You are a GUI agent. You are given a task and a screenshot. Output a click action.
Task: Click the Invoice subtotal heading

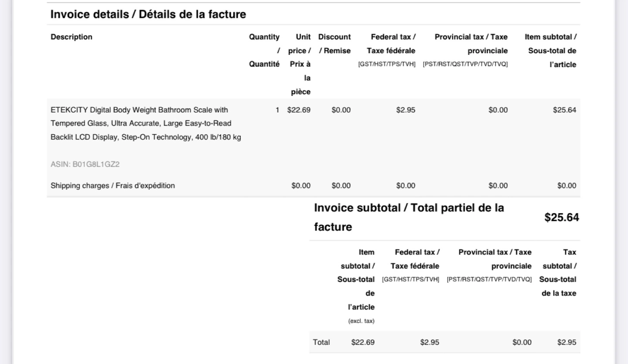pos(409,218)
